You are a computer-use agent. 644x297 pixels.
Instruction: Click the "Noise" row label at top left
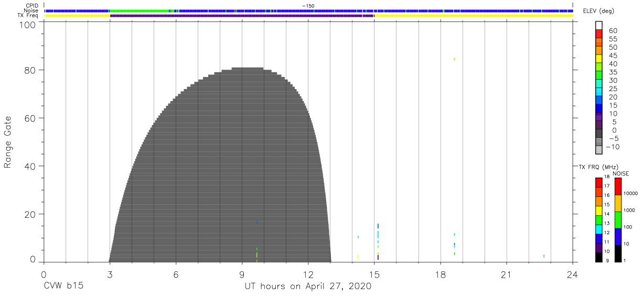pos(32,10)
